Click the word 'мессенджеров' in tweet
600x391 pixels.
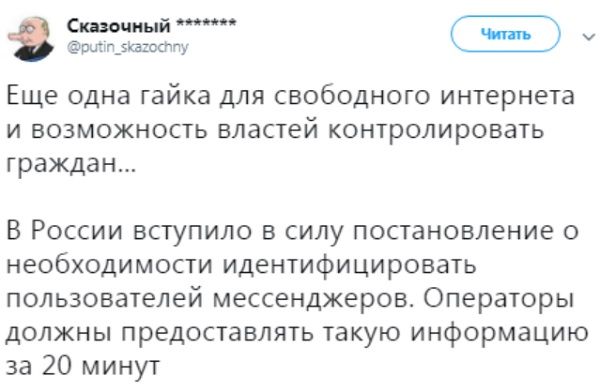313,299
